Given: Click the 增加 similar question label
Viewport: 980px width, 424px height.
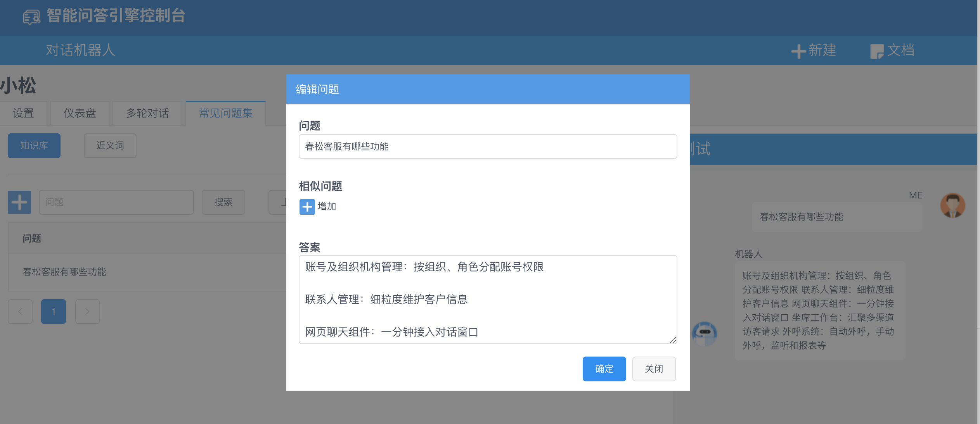Looking at the screenshot, I should click(327, 207).
